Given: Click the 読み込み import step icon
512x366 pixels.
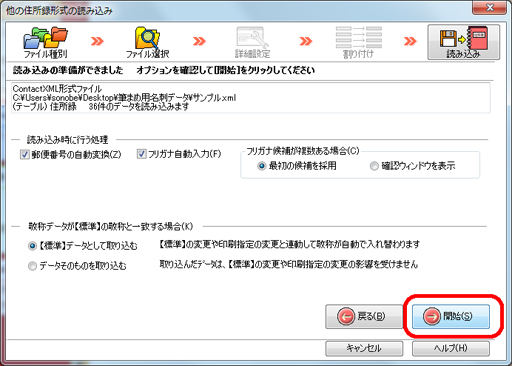Looking at the screenshot, I should click(x=464, y=42).
